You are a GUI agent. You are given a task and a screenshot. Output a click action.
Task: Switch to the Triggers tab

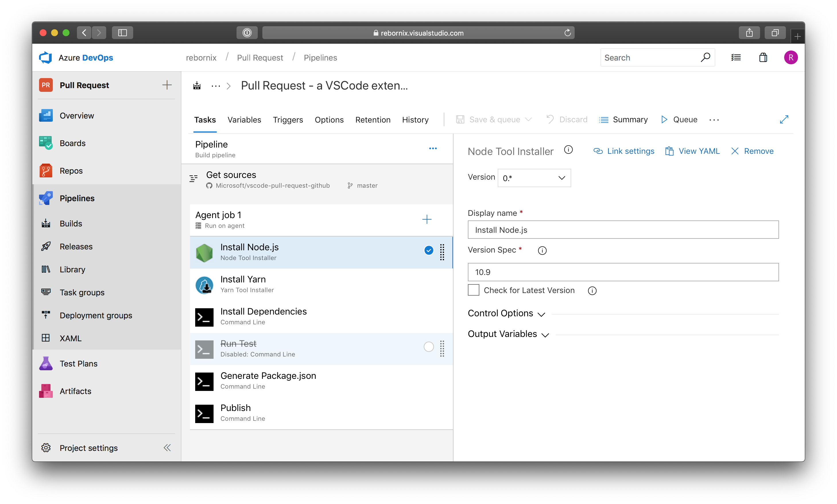click(x=288, y=120)
